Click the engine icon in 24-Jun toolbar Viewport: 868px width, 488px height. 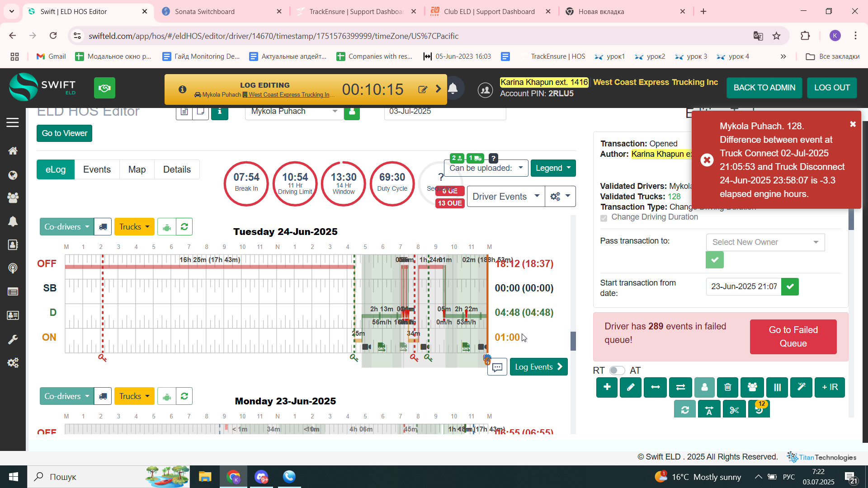(166, 227)
